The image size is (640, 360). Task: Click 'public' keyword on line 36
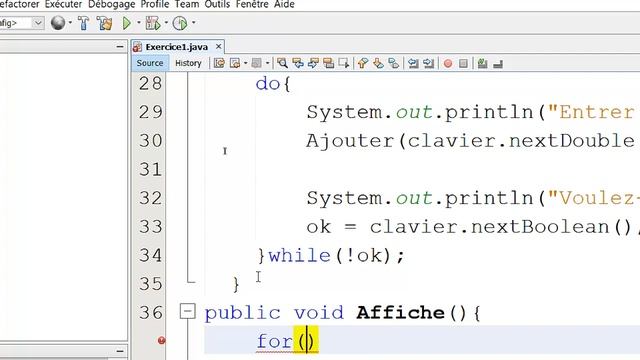point(242,313)
